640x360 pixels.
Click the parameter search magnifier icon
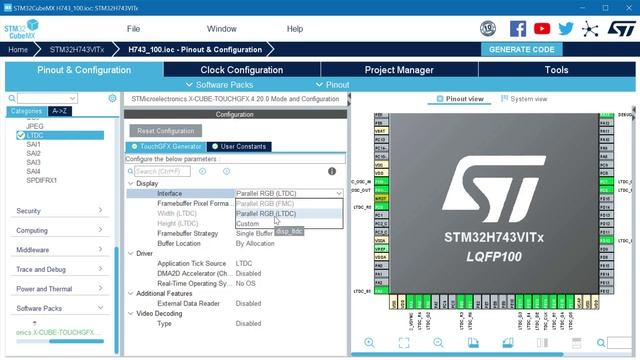tap(130, 171)
